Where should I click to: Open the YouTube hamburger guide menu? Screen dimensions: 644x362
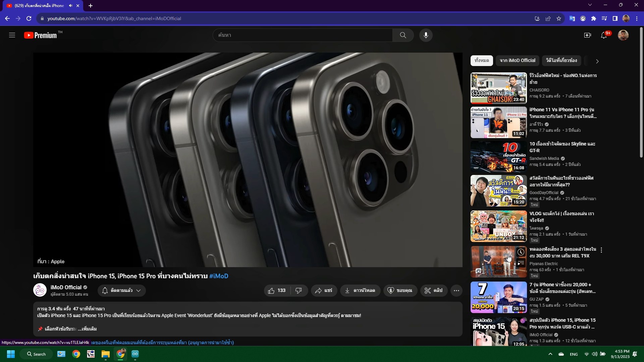click(12, 35)
